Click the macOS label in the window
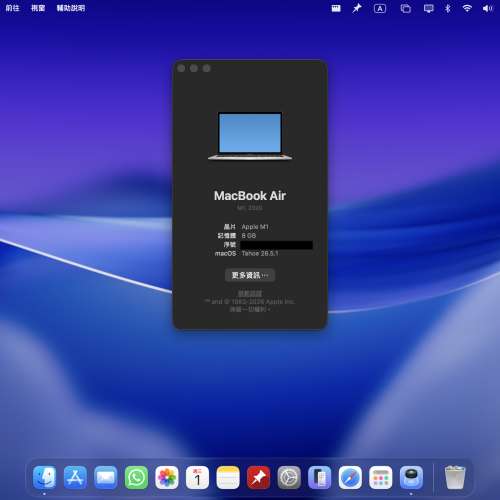 point(225,254)
